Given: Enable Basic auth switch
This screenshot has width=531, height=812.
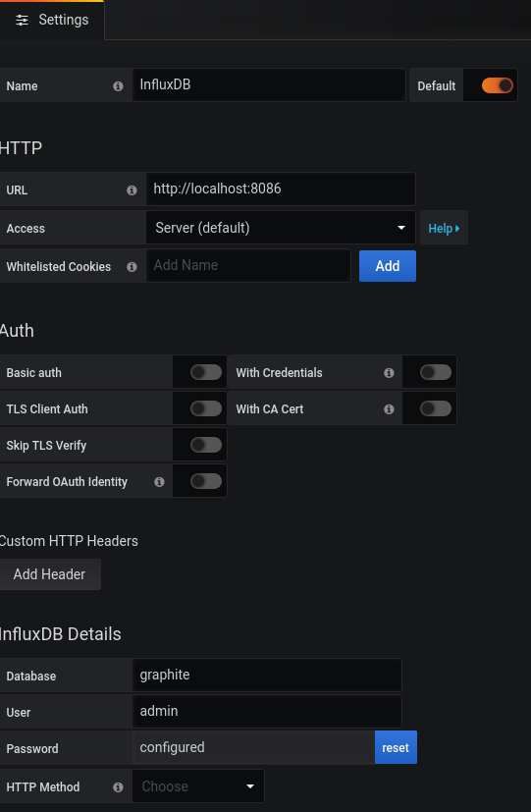Looking at the screenshot, I should (x=206, y=372).
